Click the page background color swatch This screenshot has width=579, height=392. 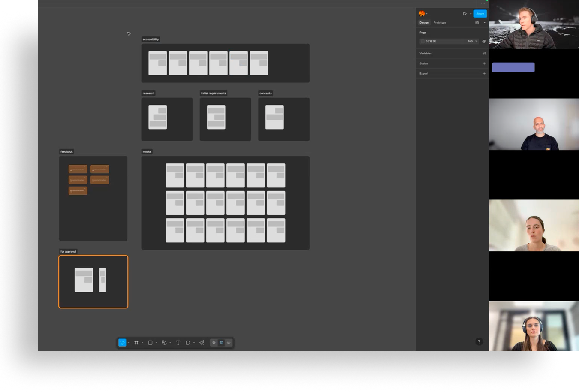pos(422,42)
